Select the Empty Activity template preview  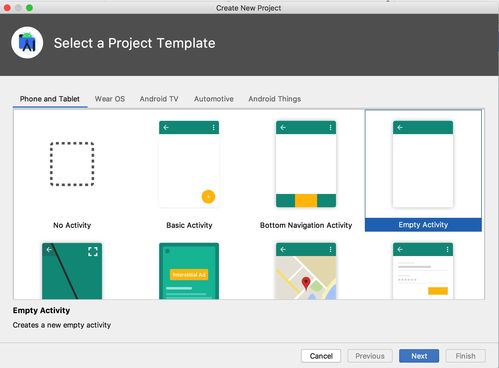coord(423,164)
